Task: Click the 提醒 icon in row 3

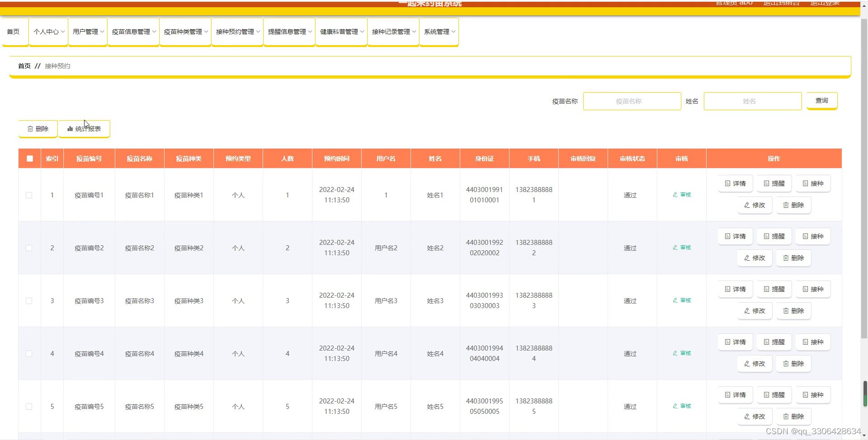Action: pos(766,289)
